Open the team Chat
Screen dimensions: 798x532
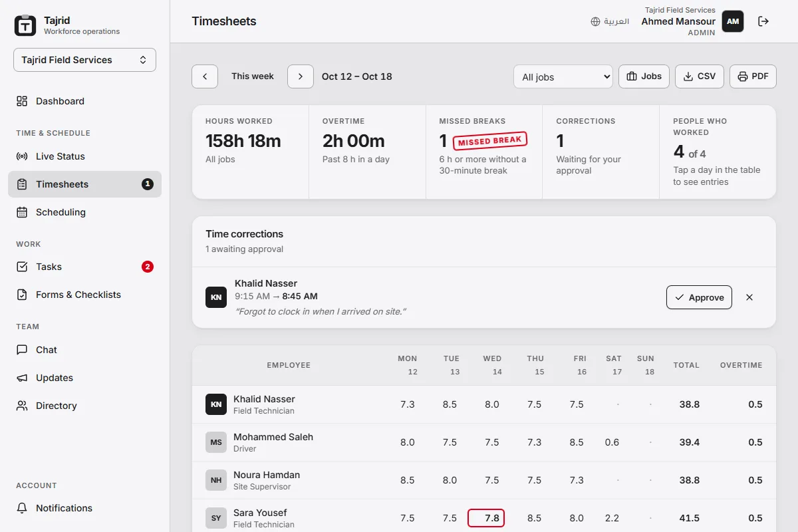84,350
